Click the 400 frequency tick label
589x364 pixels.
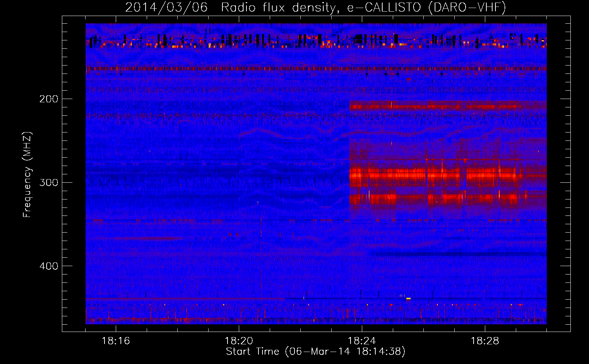pos(49,266)
